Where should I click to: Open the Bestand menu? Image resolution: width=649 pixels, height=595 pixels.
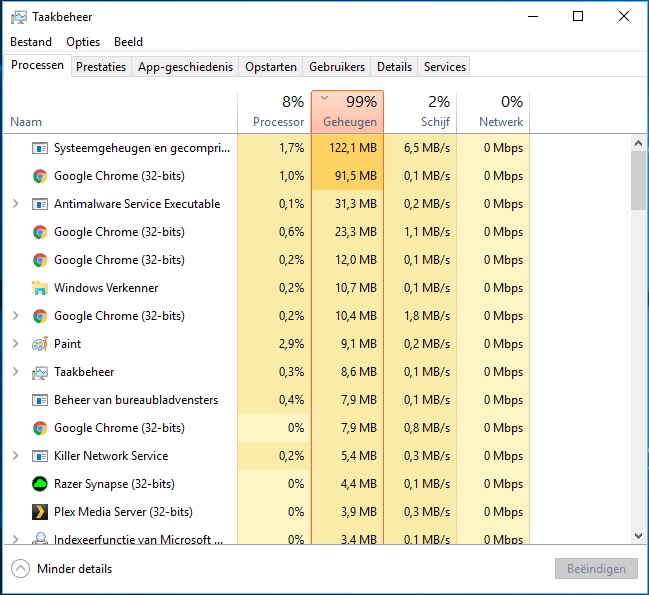31,42
